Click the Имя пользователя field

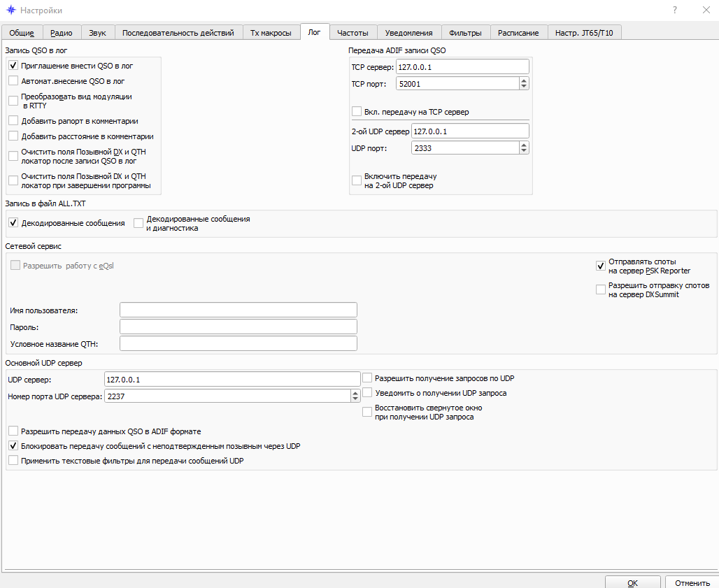click(238, 310)
